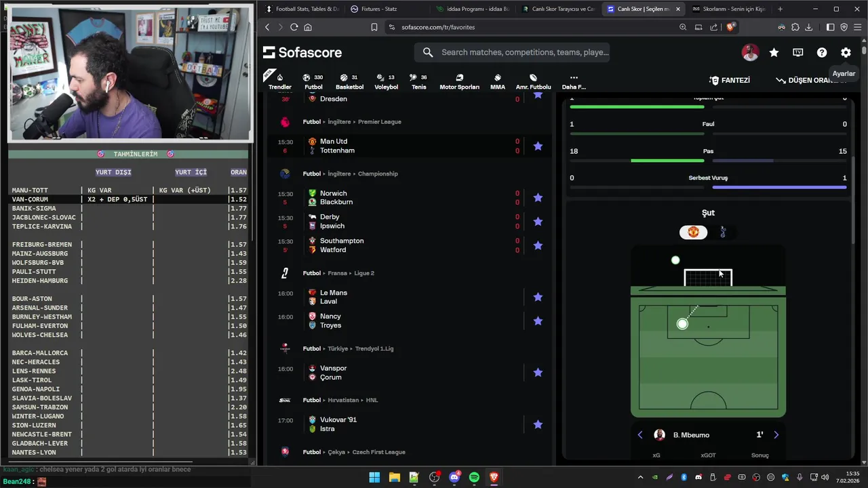Expand the Daha Fazla more sports menu
The image size is (868, 488).
click(574, 81)
